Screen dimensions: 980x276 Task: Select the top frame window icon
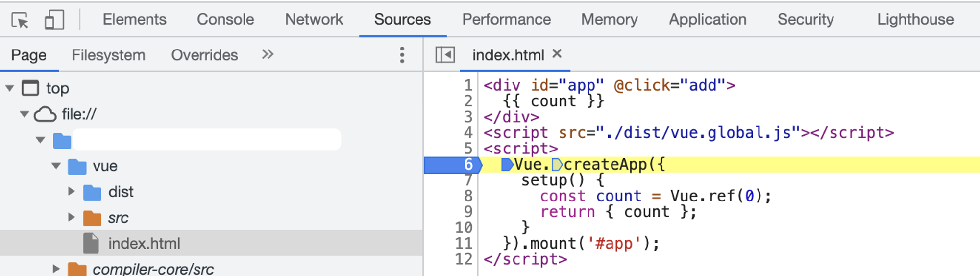(30, 88)
